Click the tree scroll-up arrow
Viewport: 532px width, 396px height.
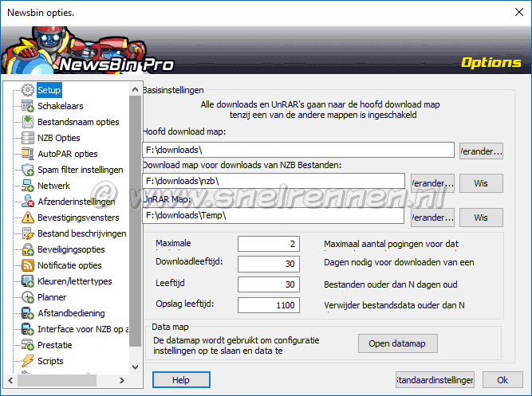135,89
